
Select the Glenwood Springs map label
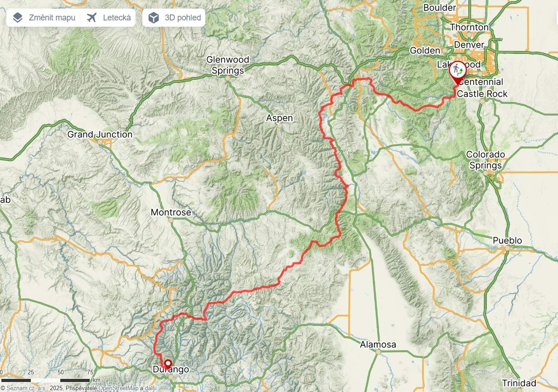point(228,65)
